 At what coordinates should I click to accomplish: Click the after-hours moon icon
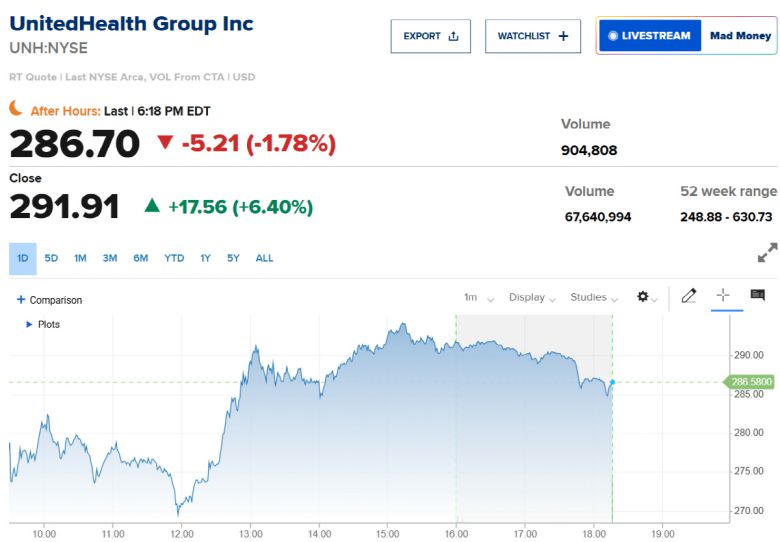tap(16, 108)
